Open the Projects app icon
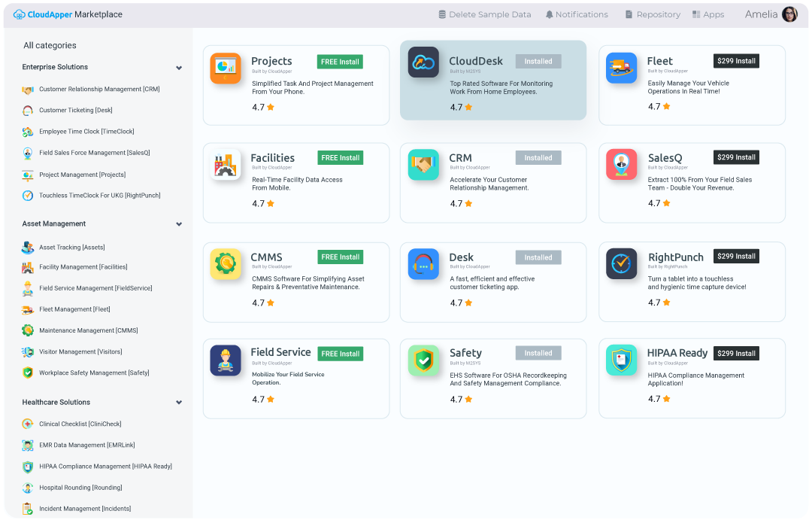This screenshot has height=520, width=812. click(x=226, y=68)
